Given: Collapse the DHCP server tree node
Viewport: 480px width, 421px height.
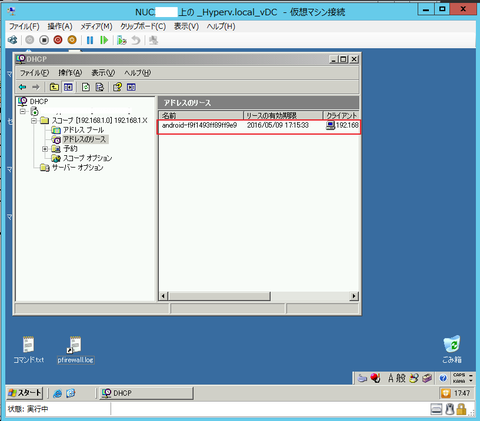Looking at the screenshot, I should click(x=22, y=111).
